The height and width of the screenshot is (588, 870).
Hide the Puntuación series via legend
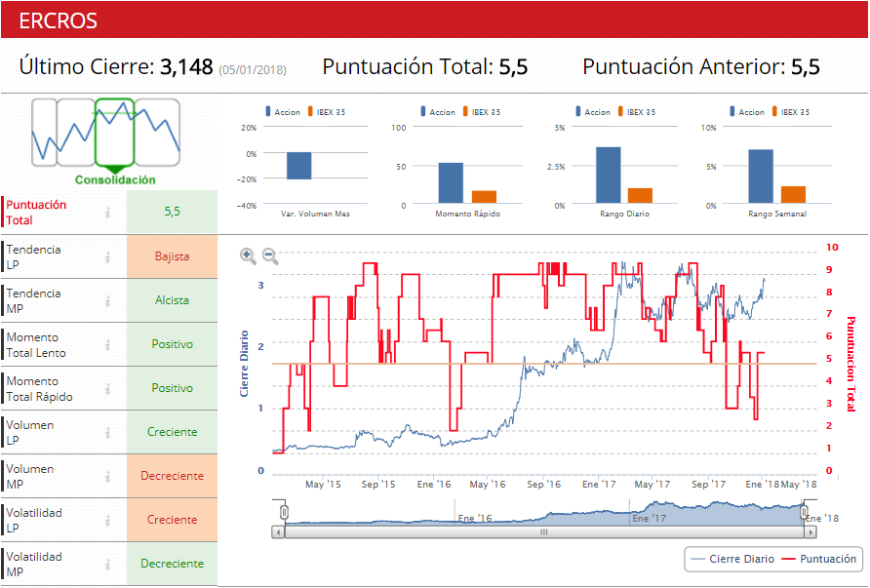tap(819, 559)
